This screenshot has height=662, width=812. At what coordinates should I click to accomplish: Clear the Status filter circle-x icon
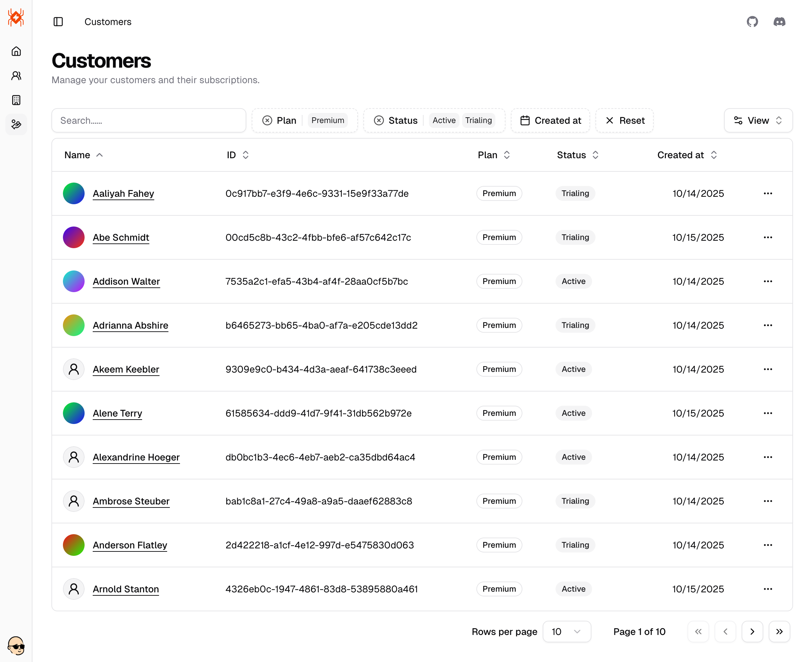click(379, 120)
